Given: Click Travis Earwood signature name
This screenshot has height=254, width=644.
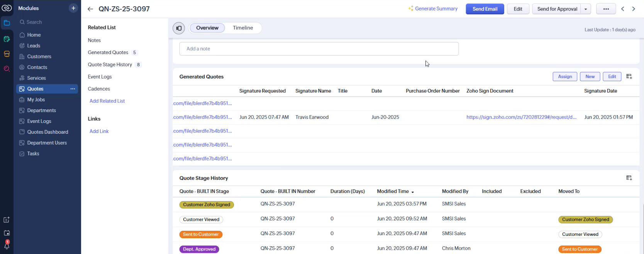Looking at the screenshot, I should pos(312,117).
